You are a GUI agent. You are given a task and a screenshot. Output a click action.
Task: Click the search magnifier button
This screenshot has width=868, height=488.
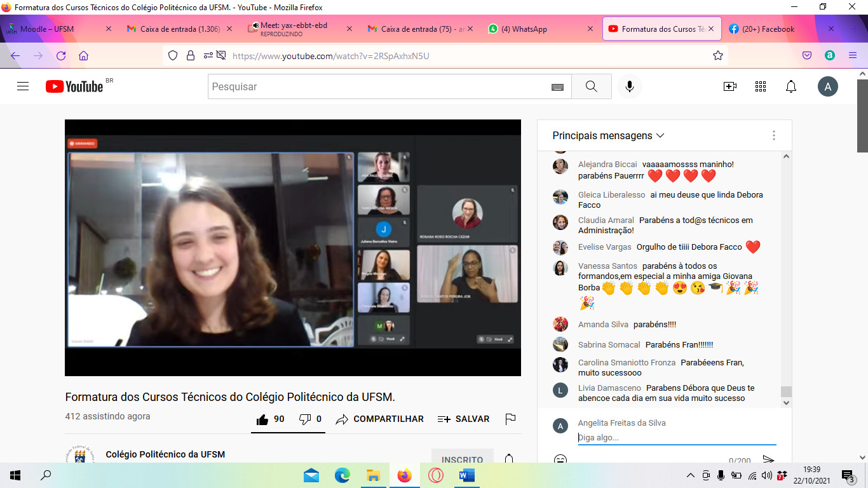pyautogui.click(x=591, y=86)
